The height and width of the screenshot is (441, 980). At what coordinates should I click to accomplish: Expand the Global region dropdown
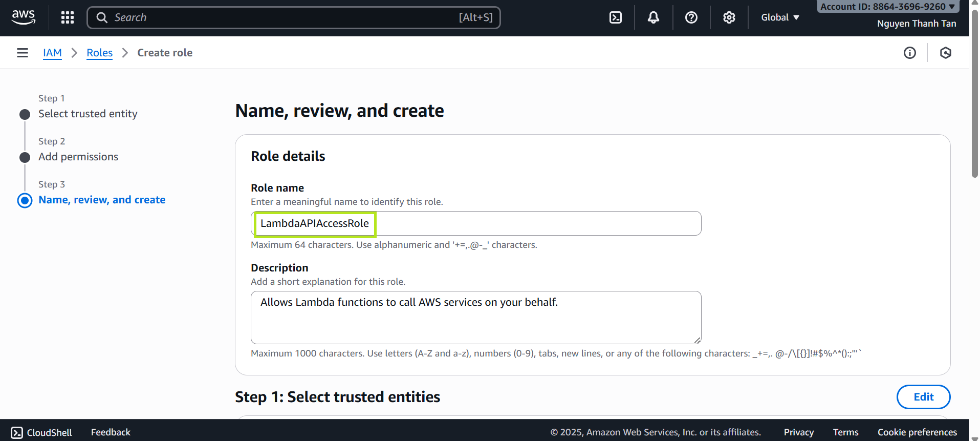[780, 17]
